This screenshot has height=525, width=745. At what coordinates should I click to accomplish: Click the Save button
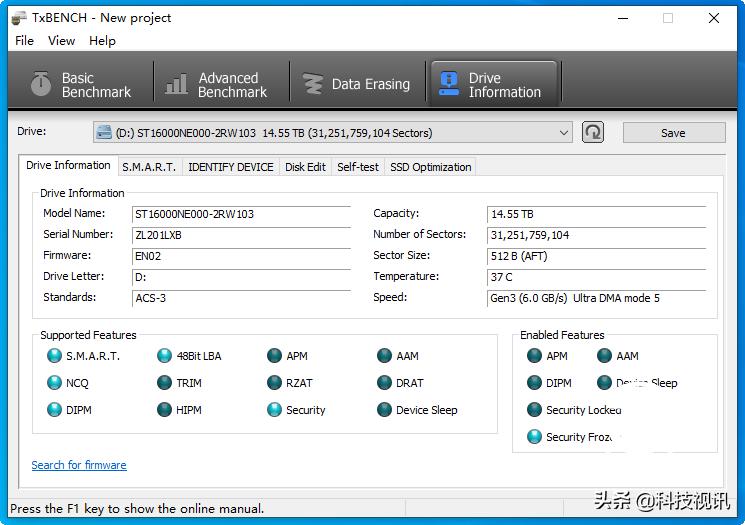click(x=673, y=133)
